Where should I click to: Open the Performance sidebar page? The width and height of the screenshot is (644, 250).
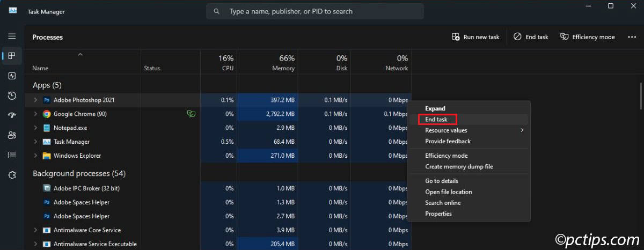[x=12, y=76]
